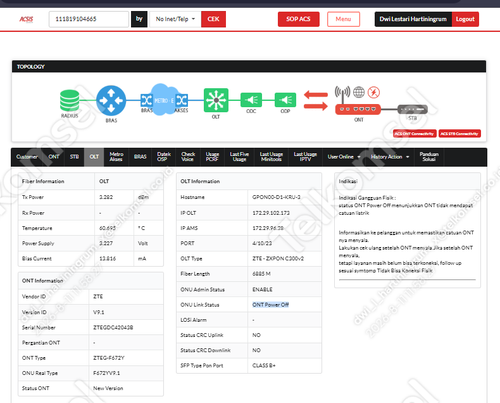Click the Dwi Lestari Hartiningrum user label
Viewport: 500px width, 403px height.
click(x=413, y=19)
